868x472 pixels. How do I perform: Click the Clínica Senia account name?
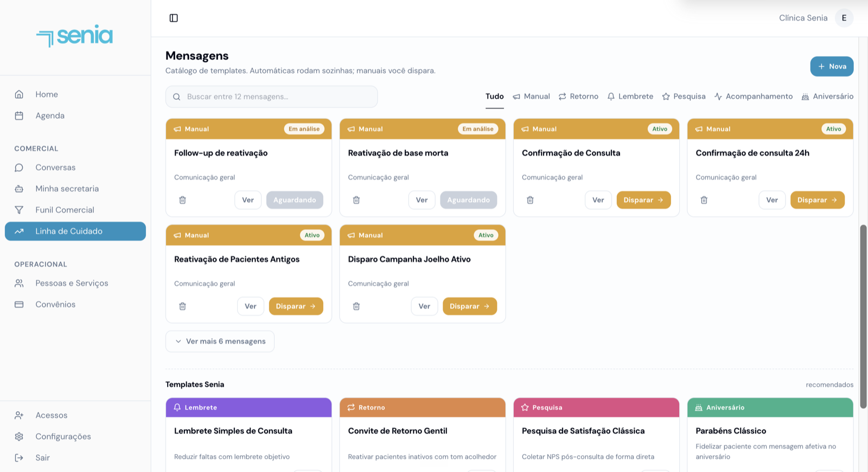803,18
